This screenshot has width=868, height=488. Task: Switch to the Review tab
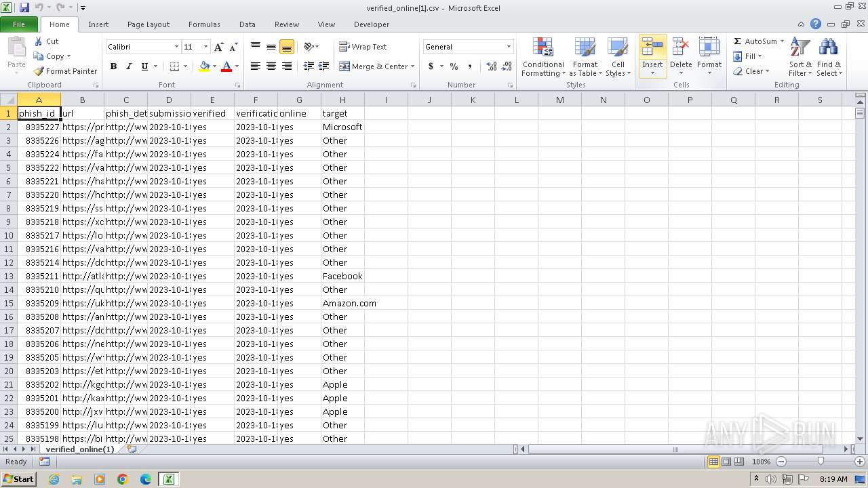click(x=287, y=24)
